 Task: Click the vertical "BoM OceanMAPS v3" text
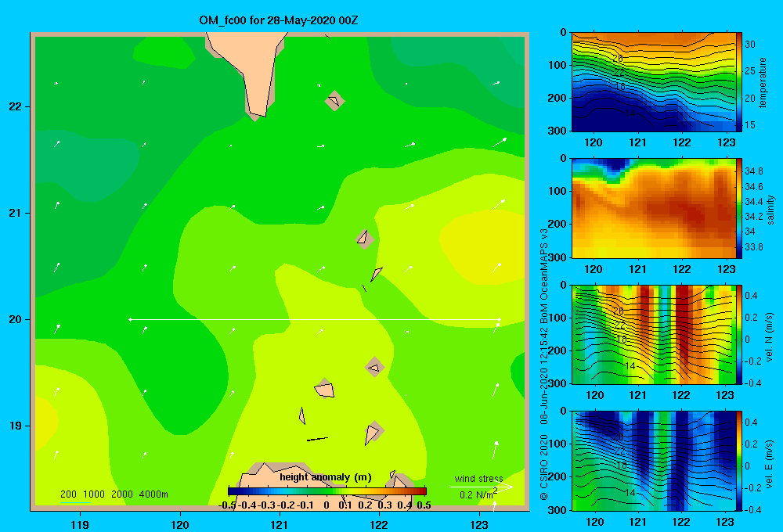click(x=544, y=275)
